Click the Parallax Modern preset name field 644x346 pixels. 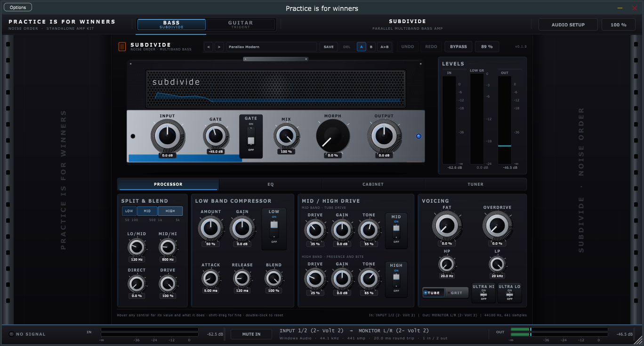click(x=272, y=47)
